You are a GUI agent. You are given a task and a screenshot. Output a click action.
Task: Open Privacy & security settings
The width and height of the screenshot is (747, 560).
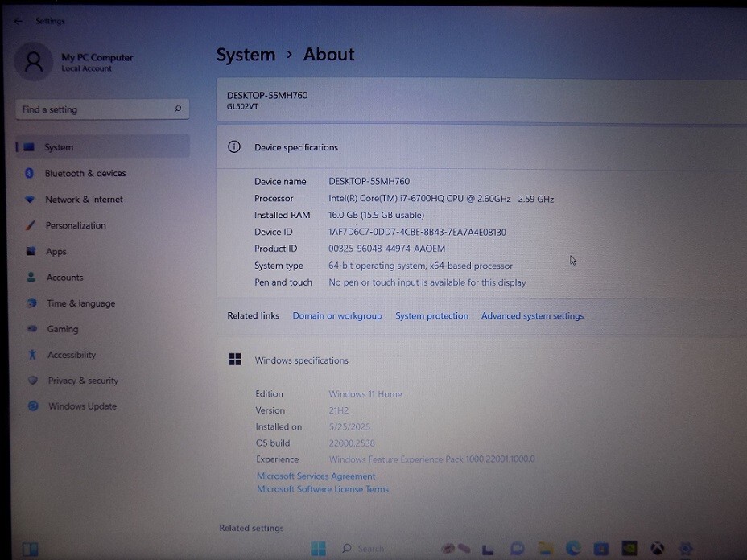pos(82,381)
